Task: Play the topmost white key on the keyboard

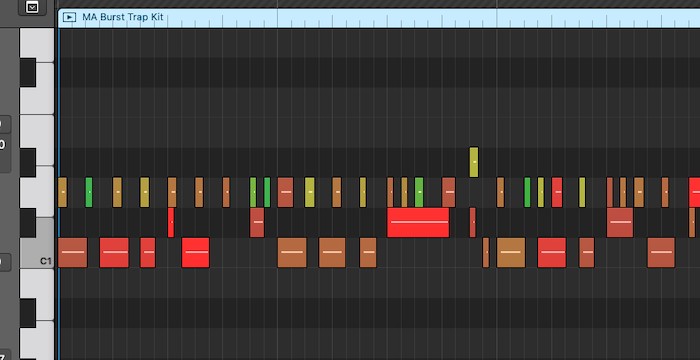Action: [x=37, y=45]
